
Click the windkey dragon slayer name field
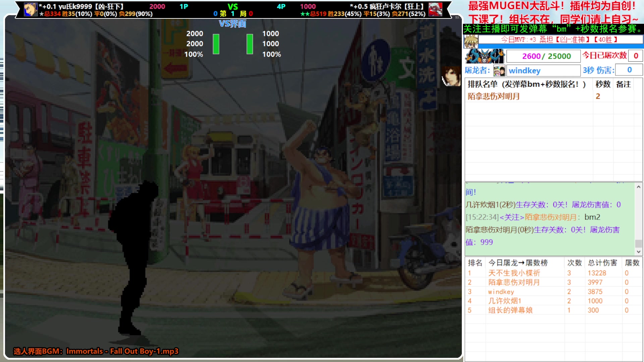pos(543,71)
